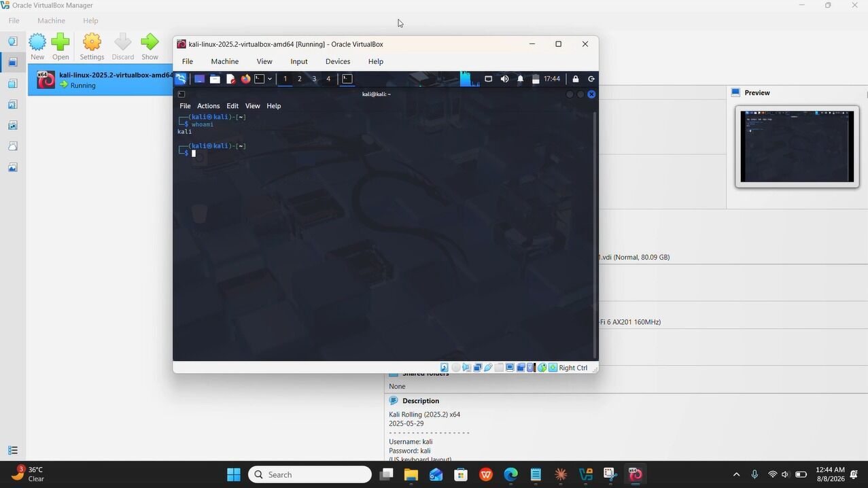Click the display monitor status bar icon
Viewport: 868px width, 488px height.
tap(510, 368)
